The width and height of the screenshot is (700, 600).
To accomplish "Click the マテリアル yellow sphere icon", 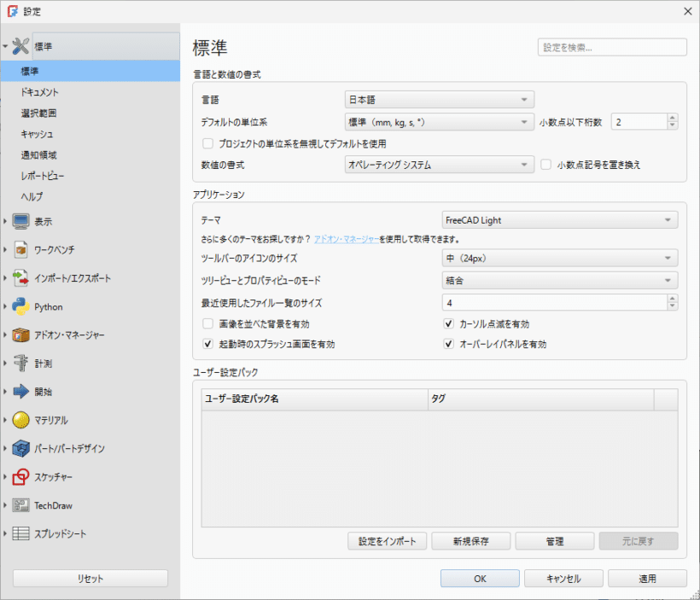I will [x=20, y=420].
